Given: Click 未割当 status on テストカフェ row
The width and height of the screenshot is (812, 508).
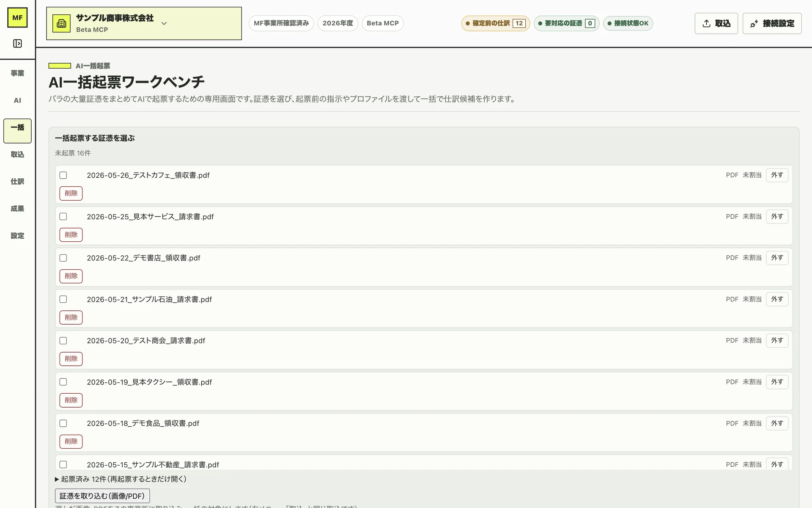Looking at the screenshot, I should coord(752,175).
